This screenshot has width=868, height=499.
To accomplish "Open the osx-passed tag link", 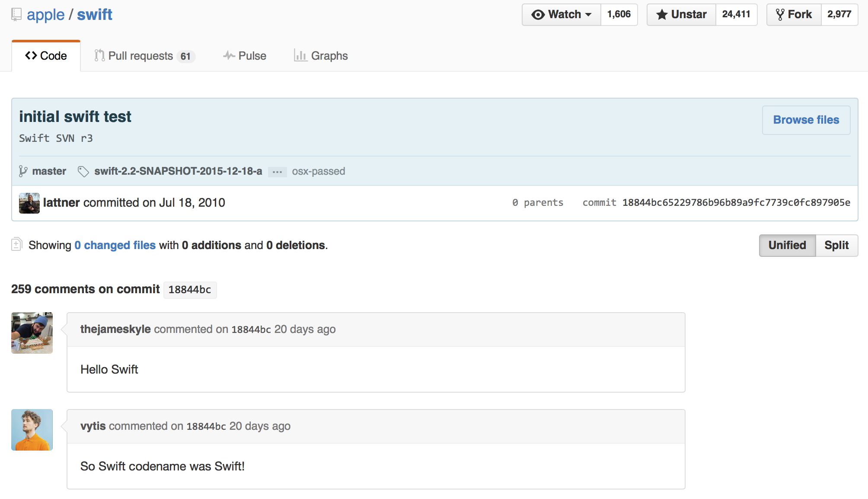I will coord(319,171).
